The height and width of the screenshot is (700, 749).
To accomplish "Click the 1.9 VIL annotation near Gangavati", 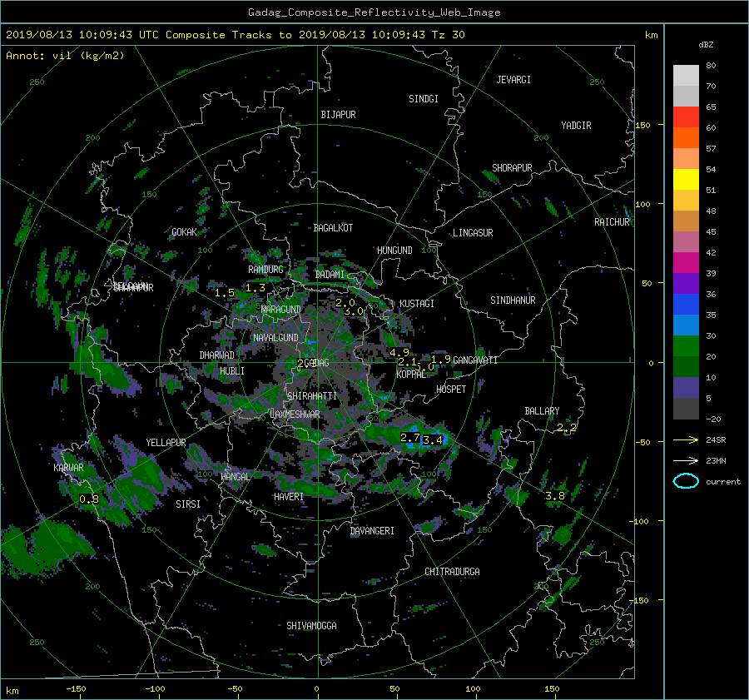I will point(440,359).
